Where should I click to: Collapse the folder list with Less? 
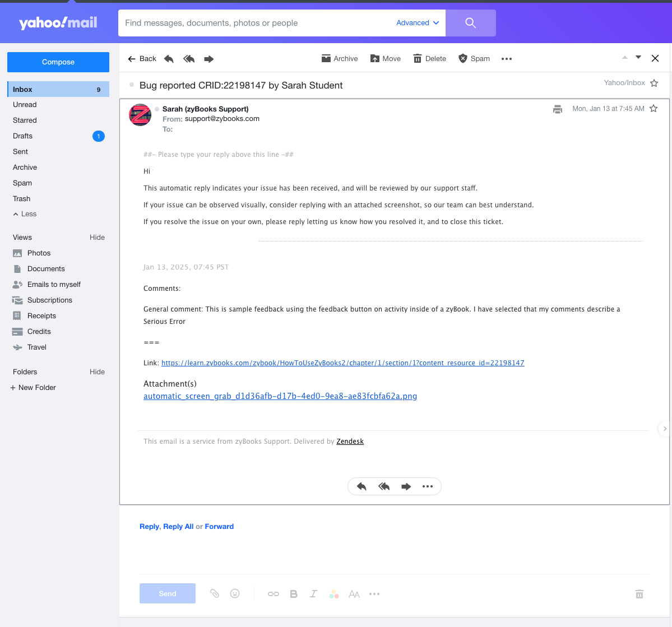[25, 214]
